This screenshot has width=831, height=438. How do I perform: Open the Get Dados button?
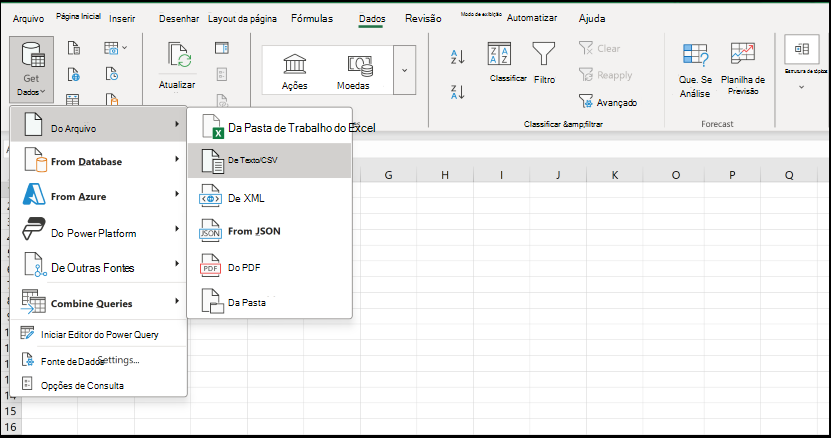tap(31, 69)
